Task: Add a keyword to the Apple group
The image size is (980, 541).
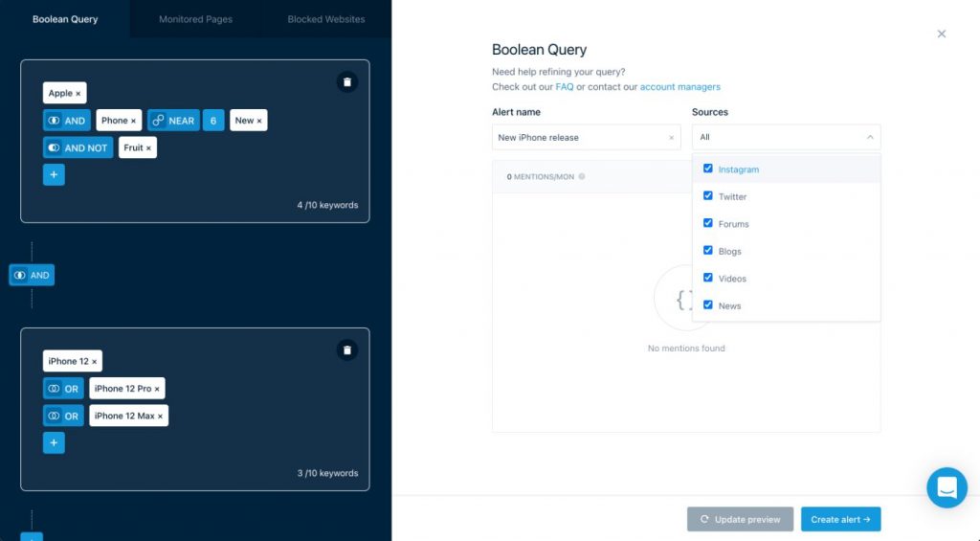Action: pyautogui.click(x=54, y=174)
